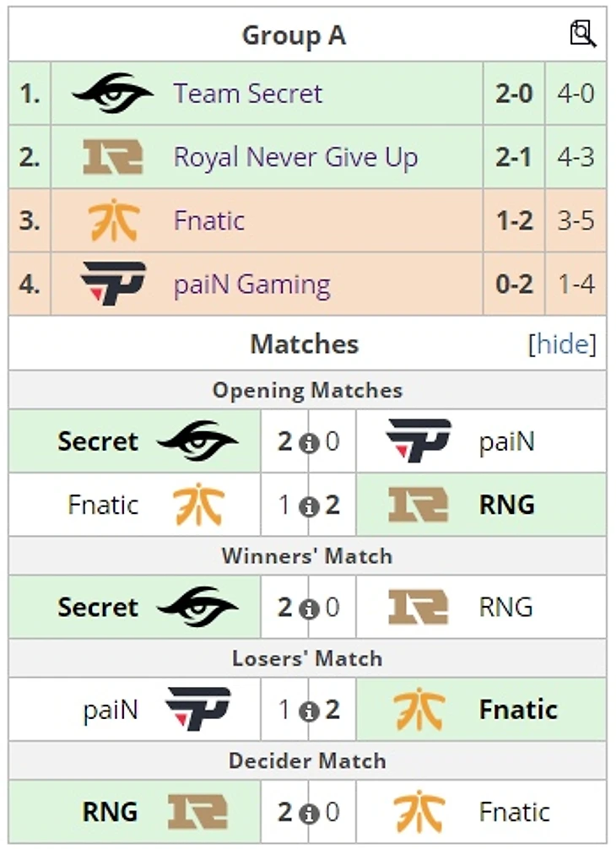The height and width of the screenshot is (849, 616).
Task: Click Team Secret logo in standings row 1
Action: coord(113,94)
